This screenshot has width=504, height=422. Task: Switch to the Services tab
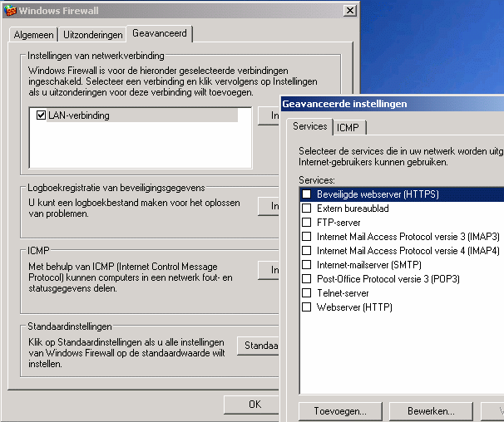coord(309,126)
